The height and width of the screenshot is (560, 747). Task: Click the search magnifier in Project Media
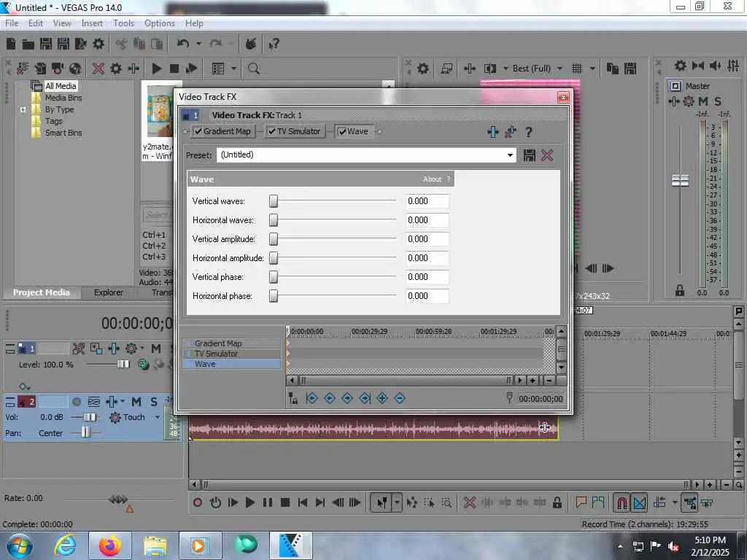pos(253,69)
